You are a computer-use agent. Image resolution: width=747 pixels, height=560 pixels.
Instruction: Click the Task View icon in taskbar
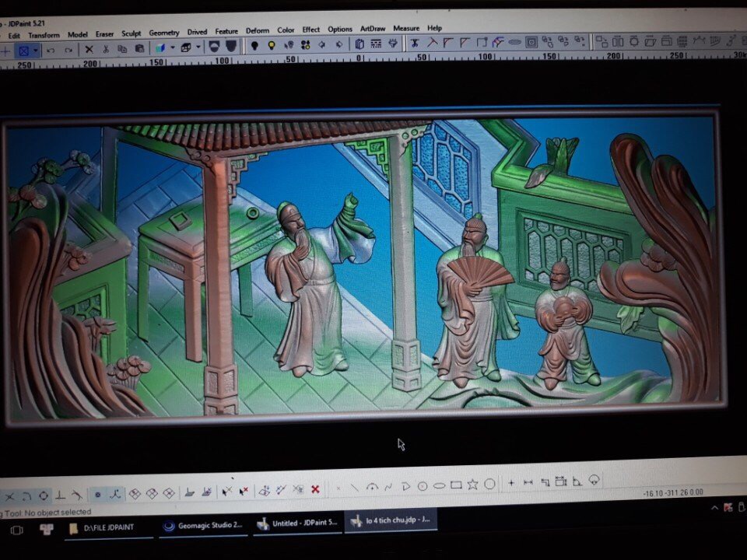16,530
